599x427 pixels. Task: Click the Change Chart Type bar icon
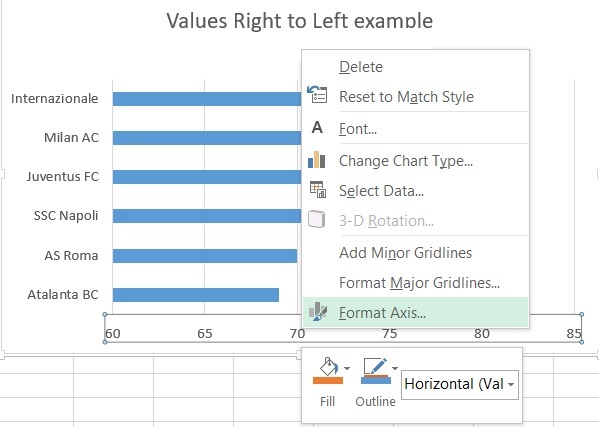(317, 160)
